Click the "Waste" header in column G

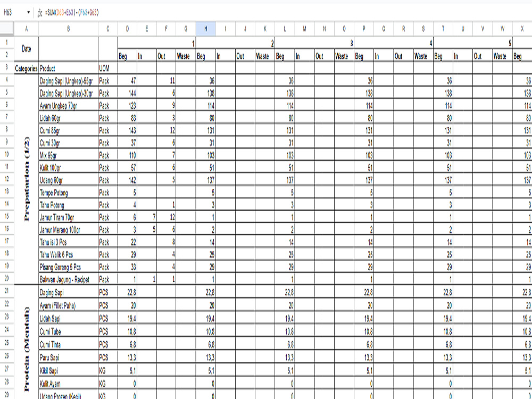186,56
